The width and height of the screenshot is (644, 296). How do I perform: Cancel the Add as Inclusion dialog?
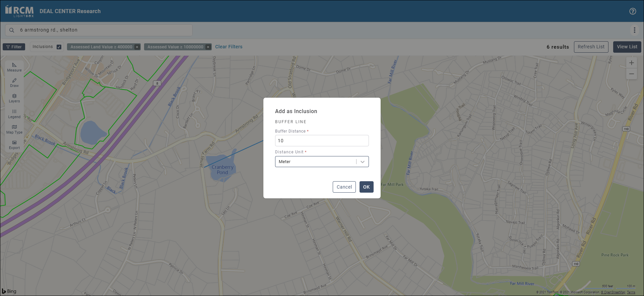pyautogui.click(x=344, y=187)
